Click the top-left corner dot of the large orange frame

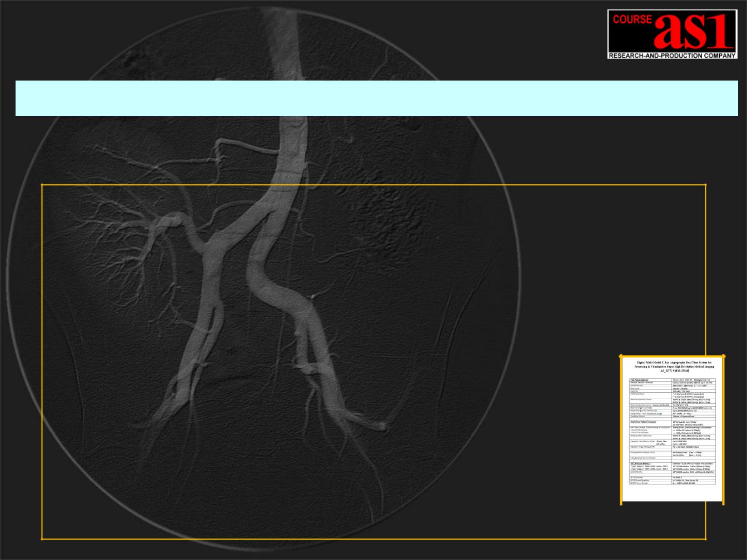pyautogui.click(x=42, y=185)
